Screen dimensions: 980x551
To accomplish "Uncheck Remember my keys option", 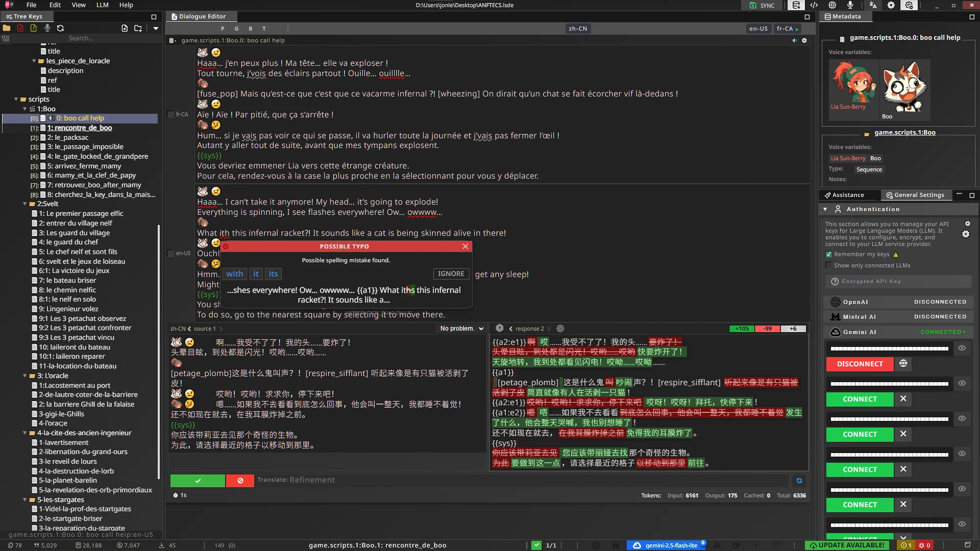I will [829, 254].
